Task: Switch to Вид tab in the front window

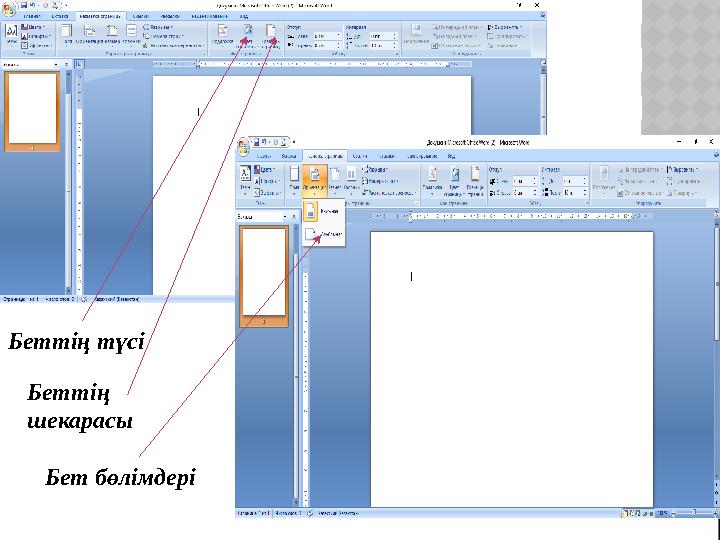Action: (451, 156)
